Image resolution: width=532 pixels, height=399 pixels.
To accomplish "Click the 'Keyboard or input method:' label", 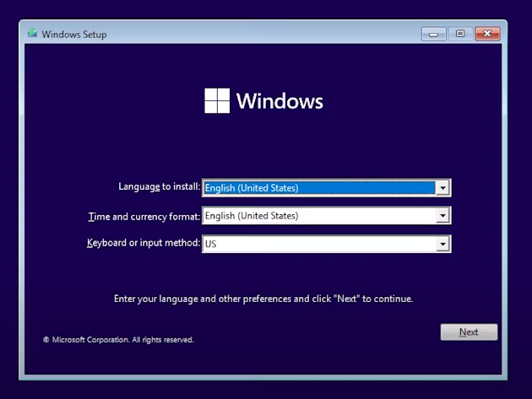I will pos(144,243).
